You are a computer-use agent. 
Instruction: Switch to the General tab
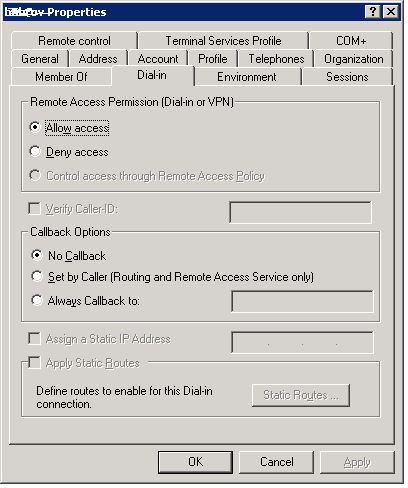[40, 59]
